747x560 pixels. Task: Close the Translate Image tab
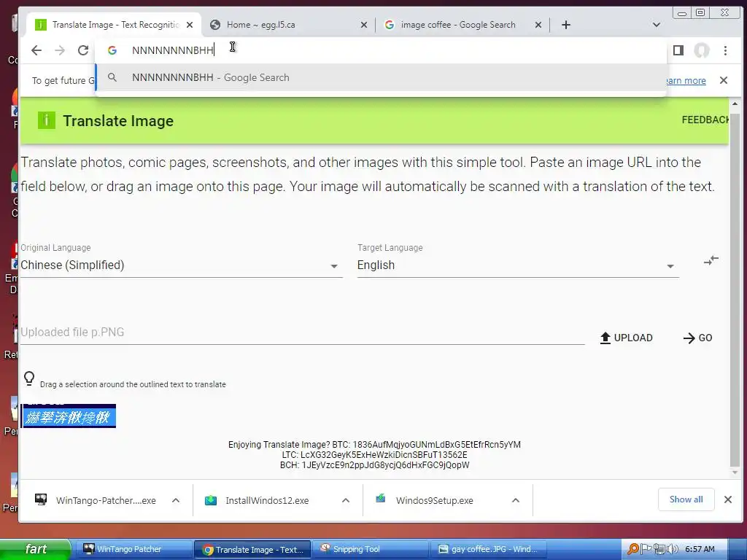pyautogui.click(x=190, y=25)
